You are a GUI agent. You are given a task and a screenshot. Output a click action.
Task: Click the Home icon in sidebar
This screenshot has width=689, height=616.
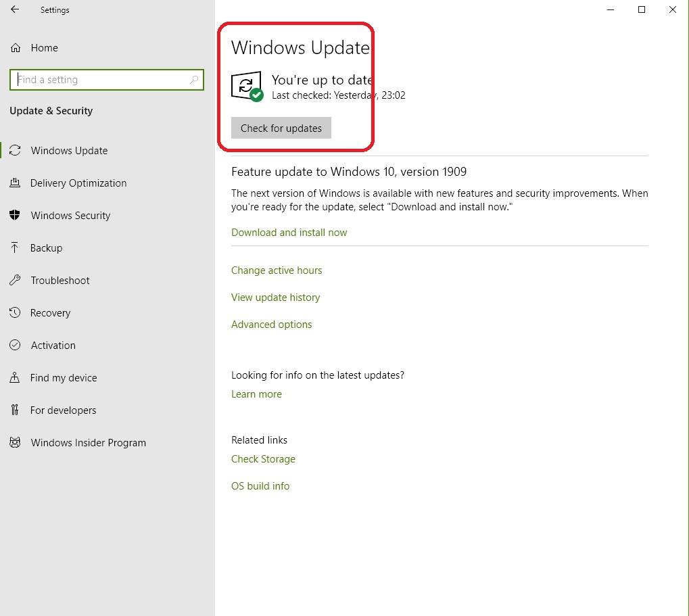click(15, 48)
